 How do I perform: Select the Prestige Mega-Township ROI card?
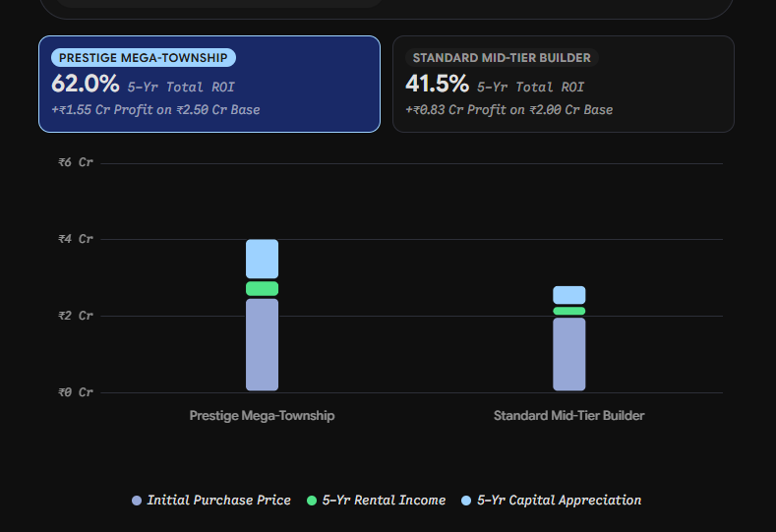point(209,85)
